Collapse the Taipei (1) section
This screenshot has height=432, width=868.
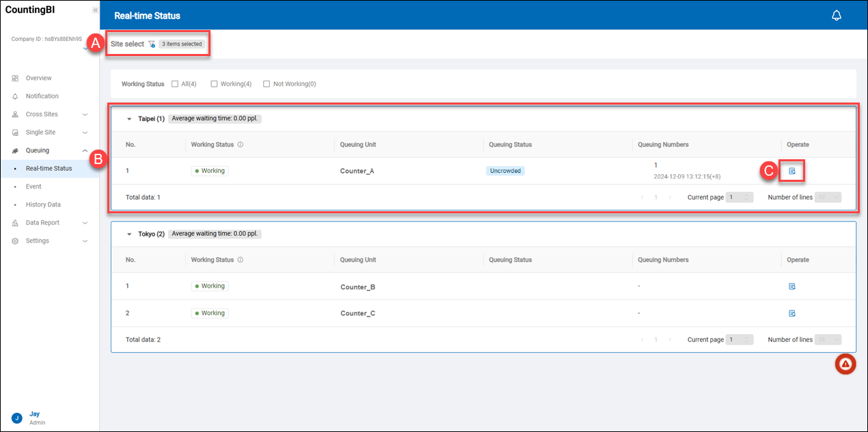129,119
